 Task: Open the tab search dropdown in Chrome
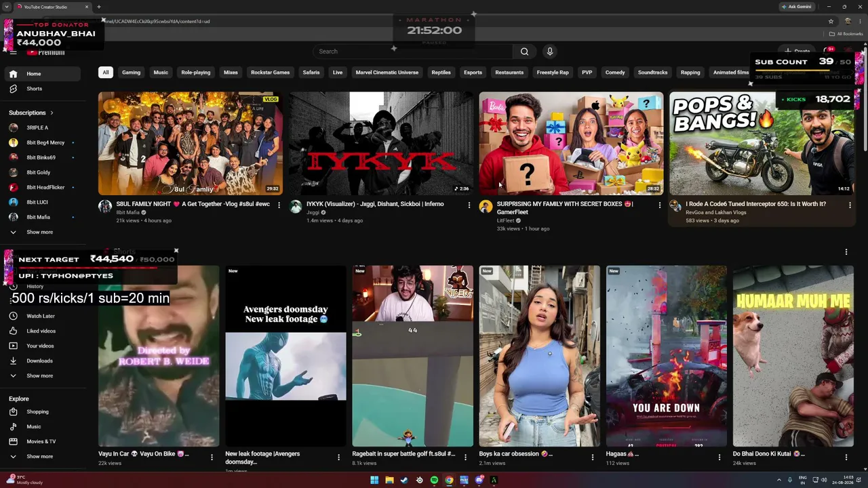click(8, 7)
